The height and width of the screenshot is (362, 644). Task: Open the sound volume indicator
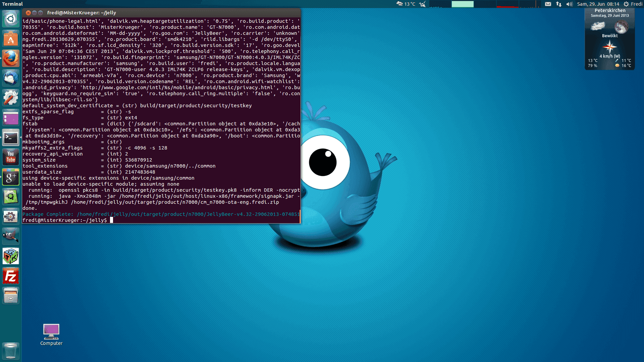point(570,4)
